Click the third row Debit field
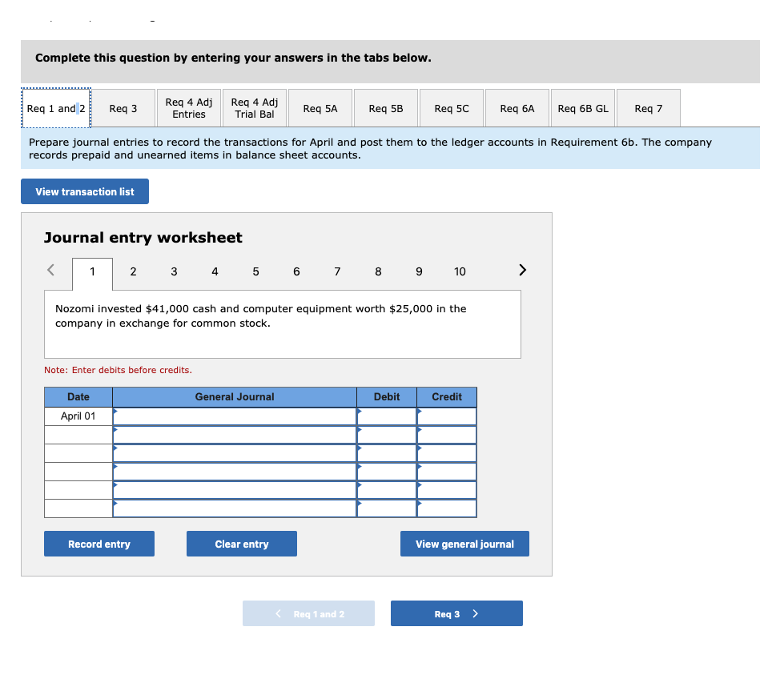784x675 pixels. click(387, 453)
